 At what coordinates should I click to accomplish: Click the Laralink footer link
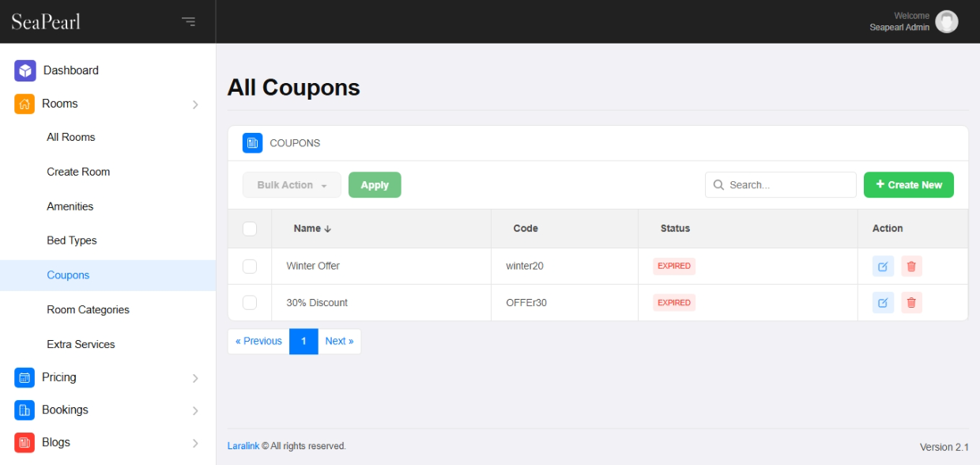243,446
